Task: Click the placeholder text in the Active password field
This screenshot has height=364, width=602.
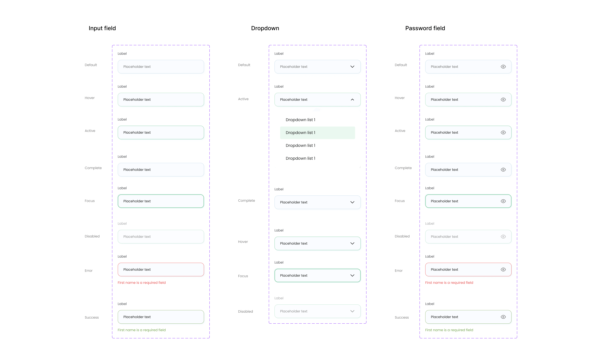Action: point(444,133)
